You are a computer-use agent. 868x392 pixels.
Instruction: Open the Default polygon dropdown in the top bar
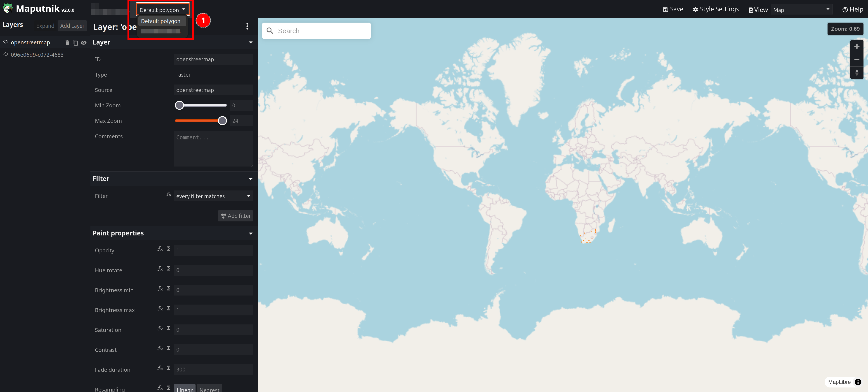click(163, 9)
